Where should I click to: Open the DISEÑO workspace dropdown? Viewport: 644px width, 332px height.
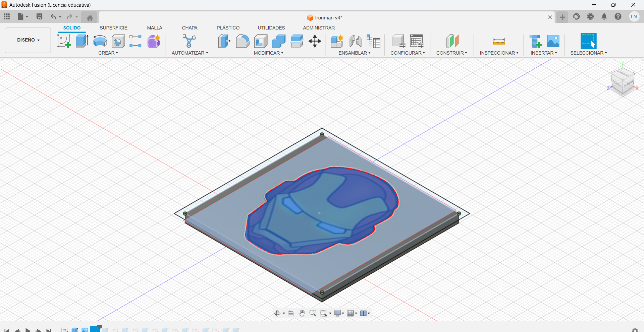[28, 40]
